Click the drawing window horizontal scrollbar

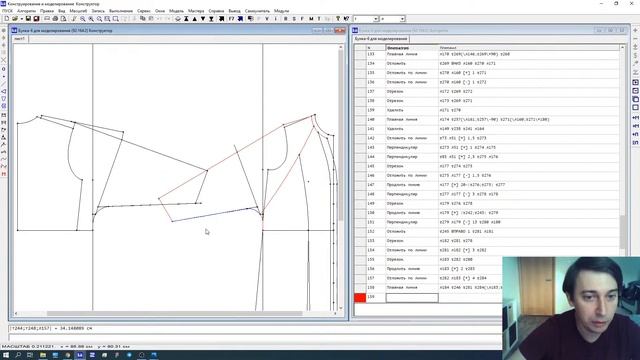click(x=175, y=313)
